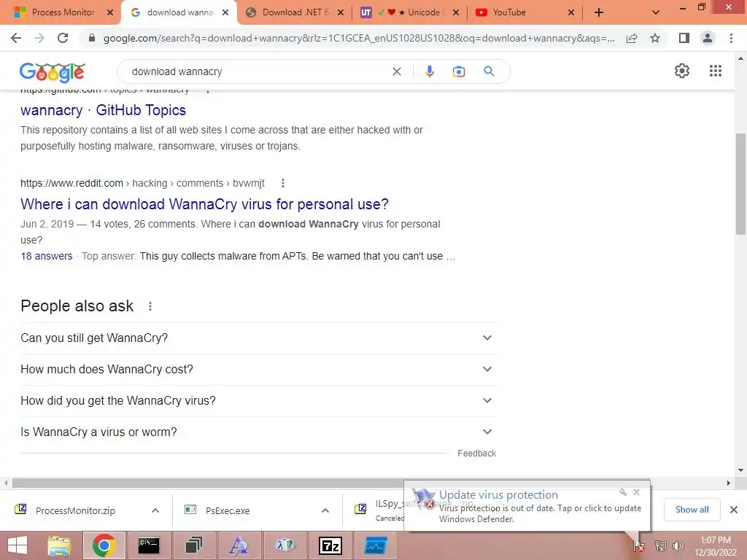
Task: Start a voice search with the microphone
Action: click(x=429, y=71)
